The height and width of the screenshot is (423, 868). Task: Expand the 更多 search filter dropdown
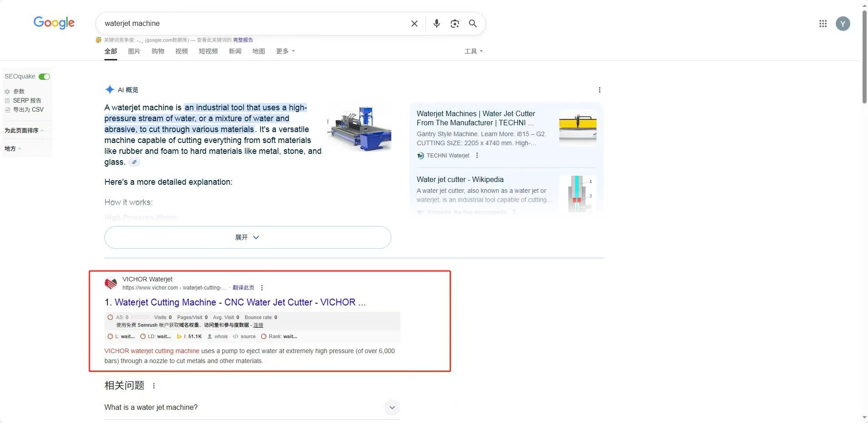[285, 51]
